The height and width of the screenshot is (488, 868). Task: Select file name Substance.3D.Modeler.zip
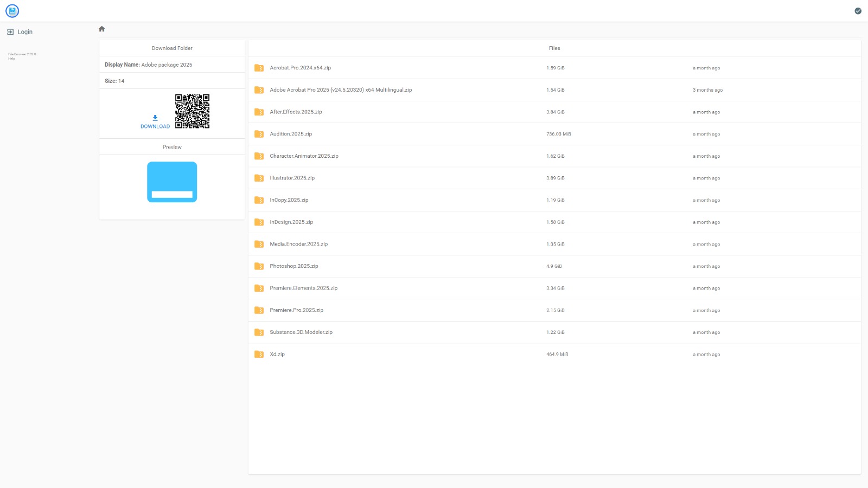301,332
